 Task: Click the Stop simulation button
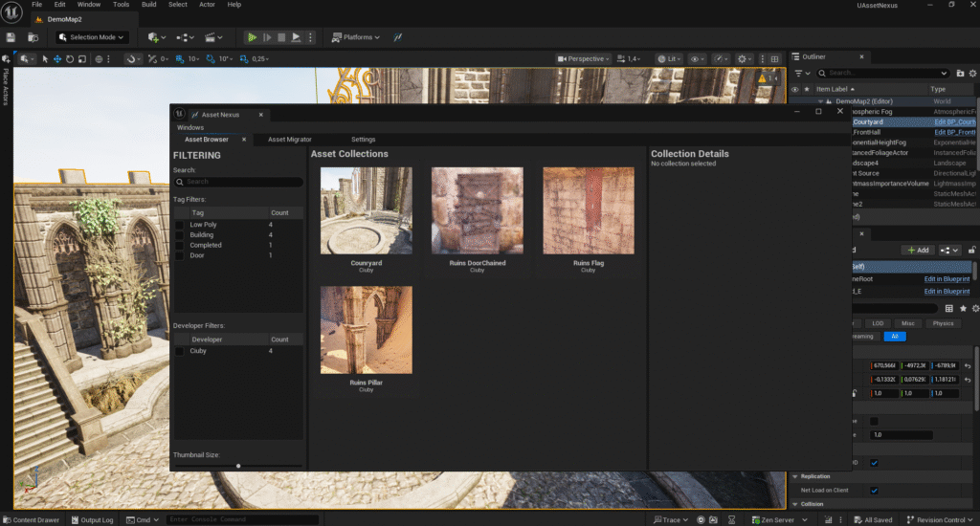pyautogui.click(x=281, y=37)
